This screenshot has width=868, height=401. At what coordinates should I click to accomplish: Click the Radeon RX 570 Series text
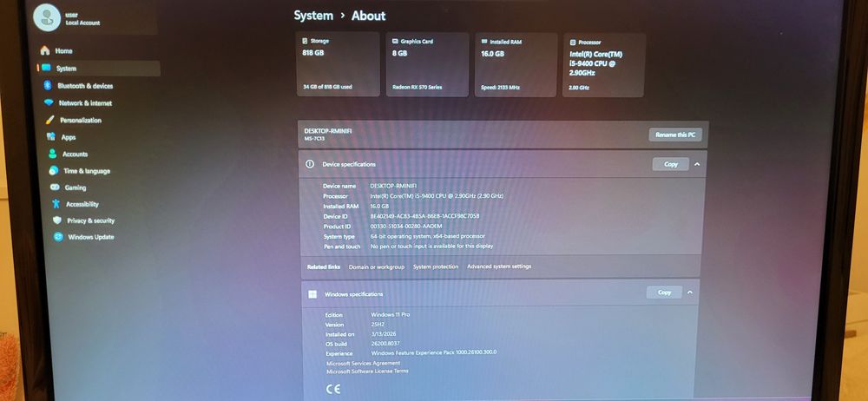(418, 87)
